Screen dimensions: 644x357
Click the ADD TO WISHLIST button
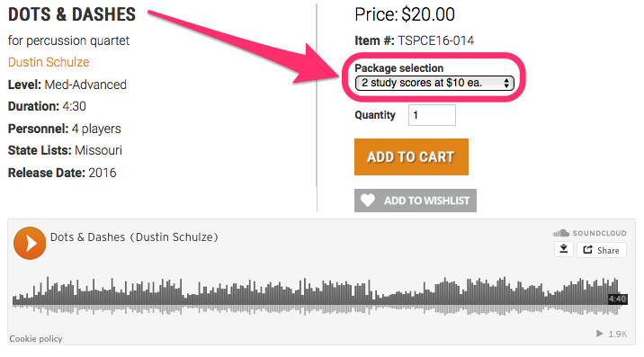[x=416, y=201]
